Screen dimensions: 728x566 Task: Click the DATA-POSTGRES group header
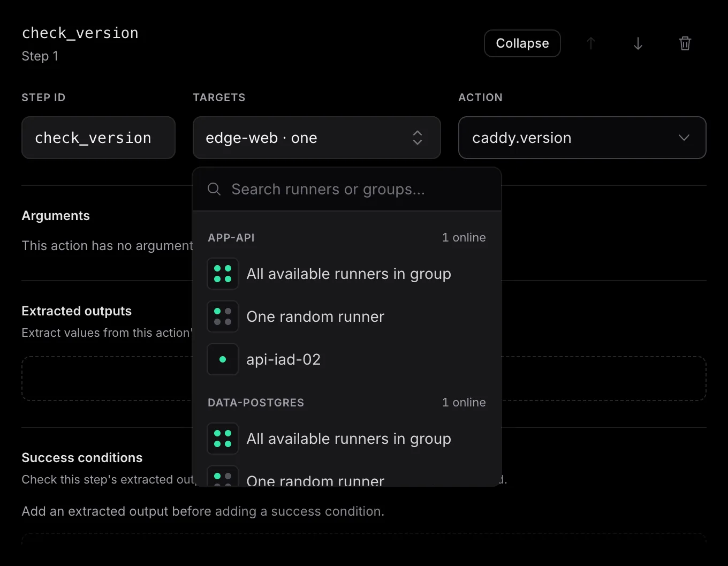(256, 403)
